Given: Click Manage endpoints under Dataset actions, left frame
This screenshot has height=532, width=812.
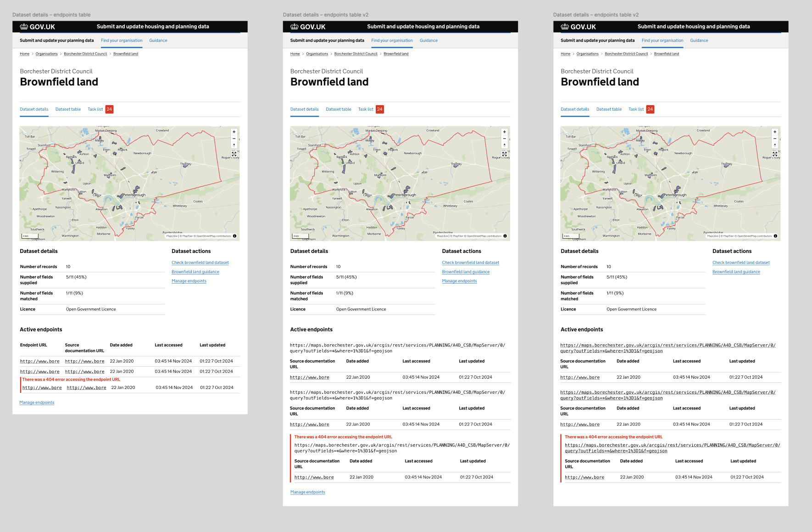Looking at the screenshot, I should pyautogui.click(x=189, y=281).
